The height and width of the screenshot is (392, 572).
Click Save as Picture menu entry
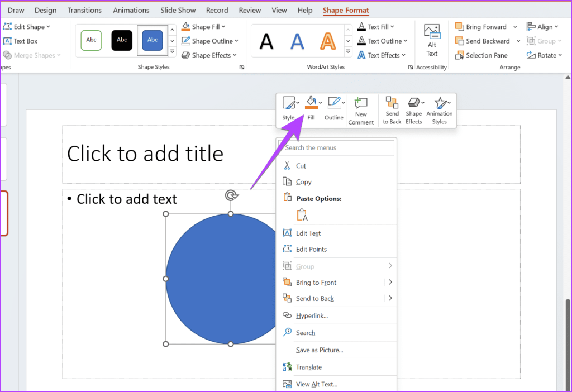tap(320, 350)
